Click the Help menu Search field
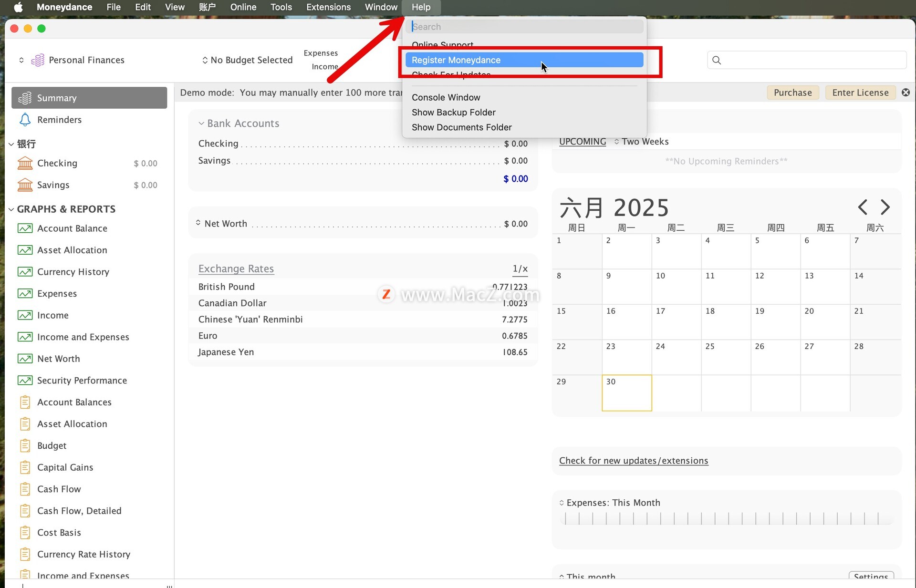This screenshot has height=588, width=916. pyautogui.click(x=524, y=27)
